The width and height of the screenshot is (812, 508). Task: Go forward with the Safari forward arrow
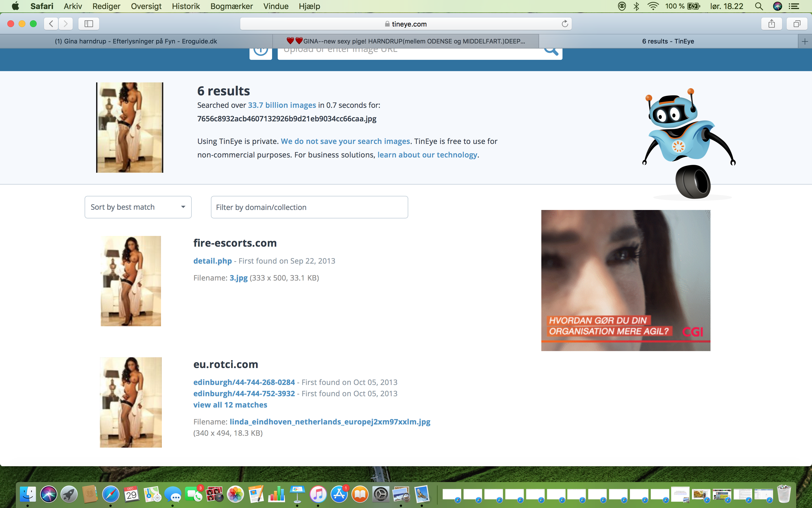[x=66, y=23]
